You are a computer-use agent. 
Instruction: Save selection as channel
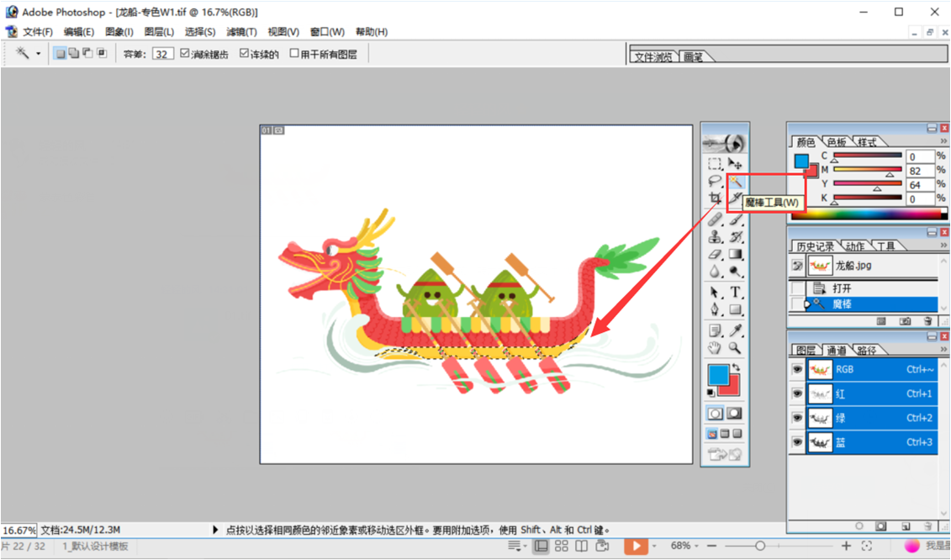coord(881,526)
